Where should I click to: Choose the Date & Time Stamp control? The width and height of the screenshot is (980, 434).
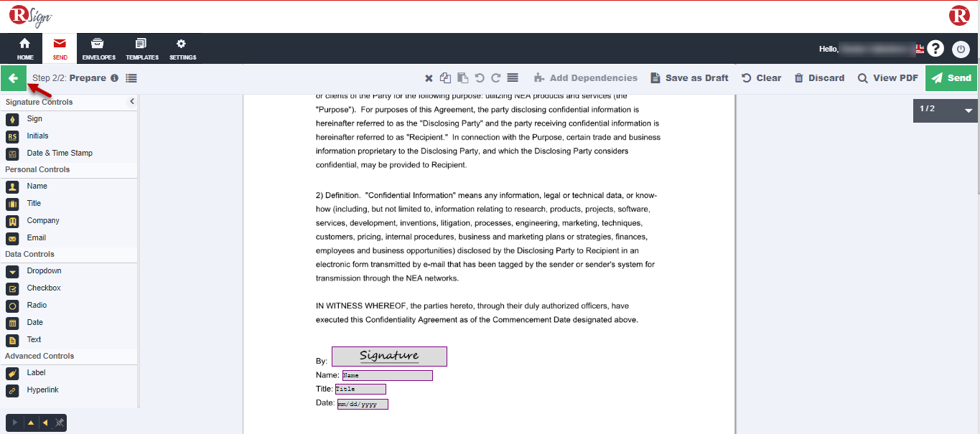[59, 154]
